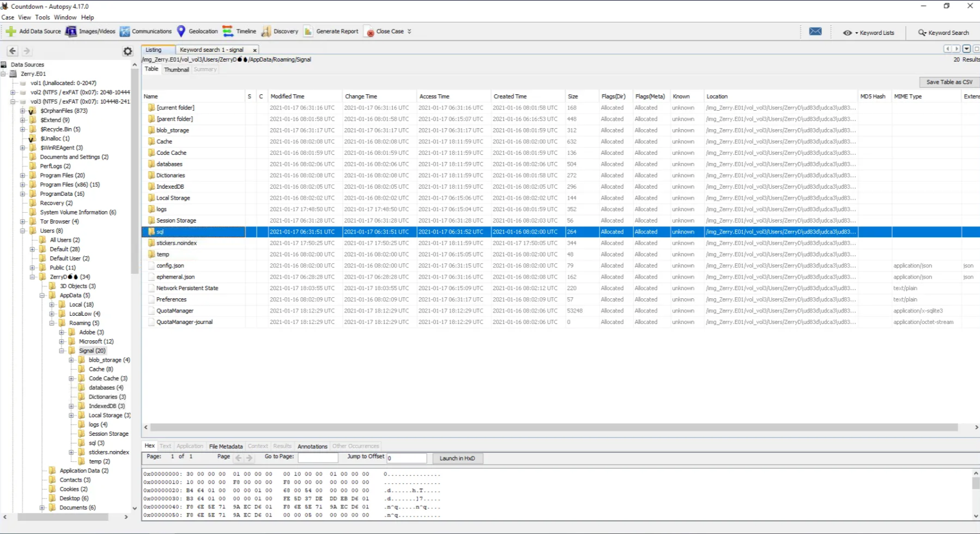This screenshot has height=534, width=980.
Task: Close the Keyword search 1 tab
Action: coord(255,50)
